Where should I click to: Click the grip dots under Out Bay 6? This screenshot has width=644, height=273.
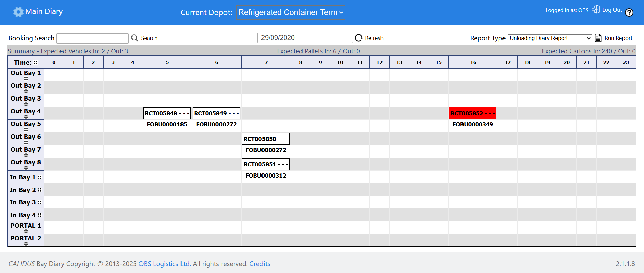coord(26,142)
